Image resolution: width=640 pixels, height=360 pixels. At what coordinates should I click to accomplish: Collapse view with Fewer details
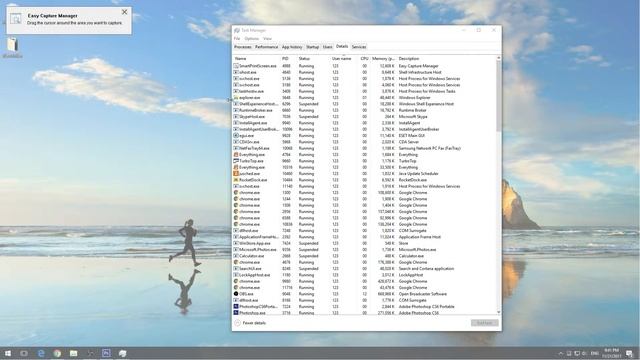coord(250,323)
